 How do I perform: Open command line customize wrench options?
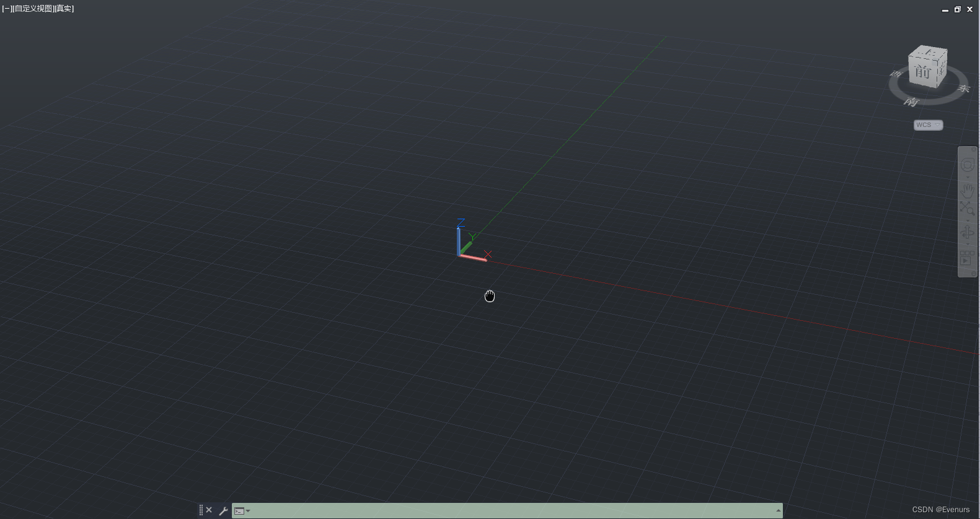[x=223, y=511]
